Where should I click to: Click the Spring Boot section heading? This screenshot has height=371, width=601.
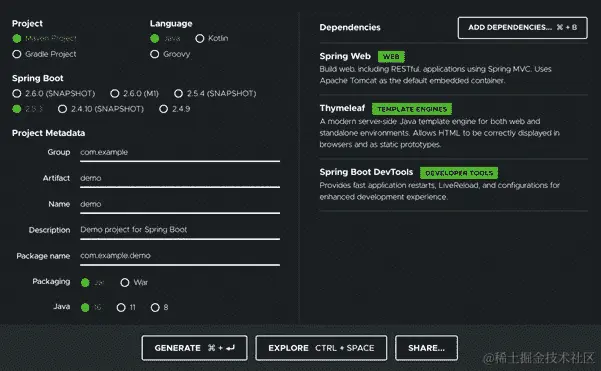coord(38,78)
